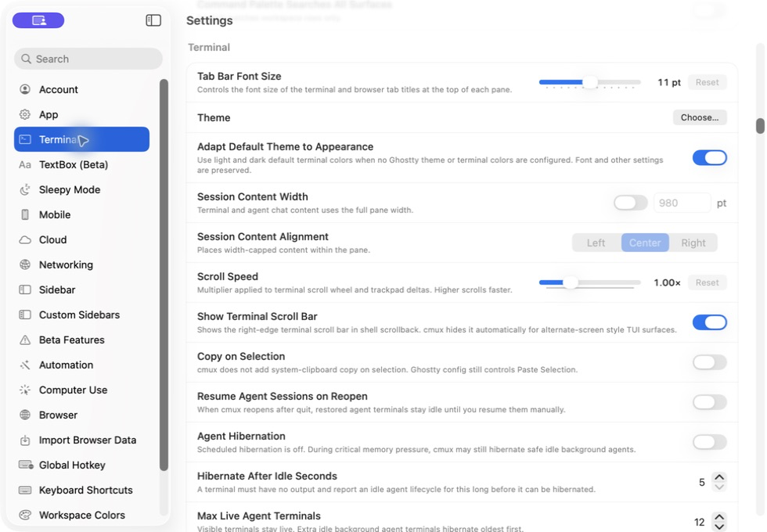Turn on Agent Hibernation
767x532 pixels.
[709, 442]
